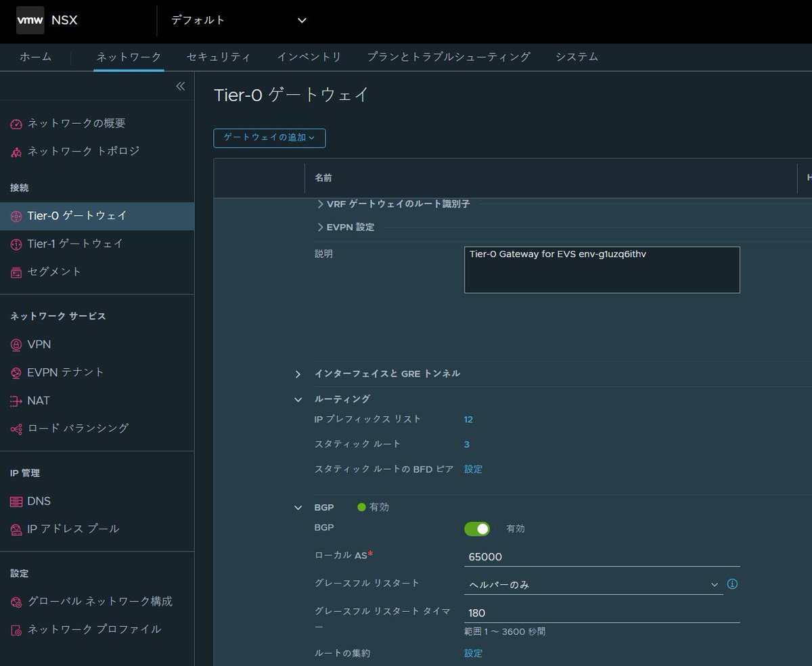The image size is (812, 666).
Task: Open the デフォルト project dropdown
Action: (x=238, y=20)
